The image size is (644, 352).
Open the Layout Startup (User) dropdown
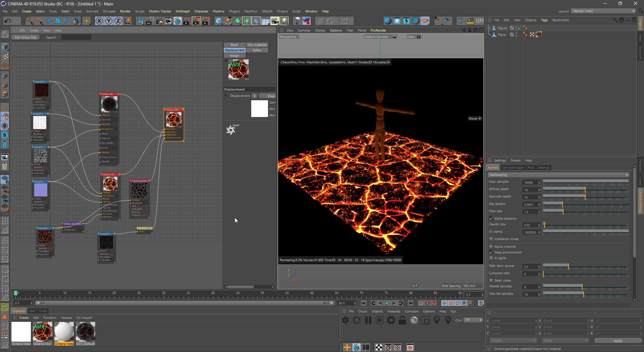(603, 11)
